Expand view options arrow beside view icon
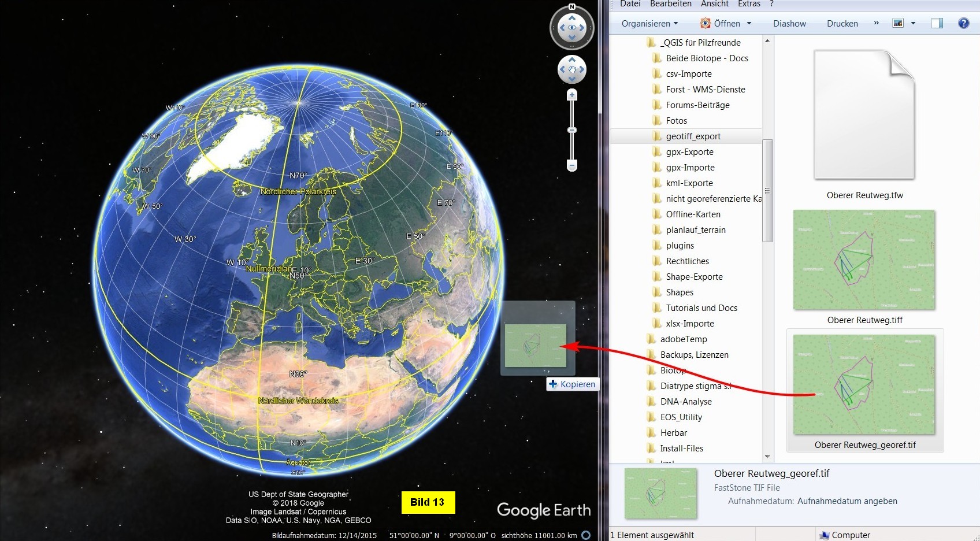Screen dimensions: 980x541 pyautogui.click(x=913, y=24)
